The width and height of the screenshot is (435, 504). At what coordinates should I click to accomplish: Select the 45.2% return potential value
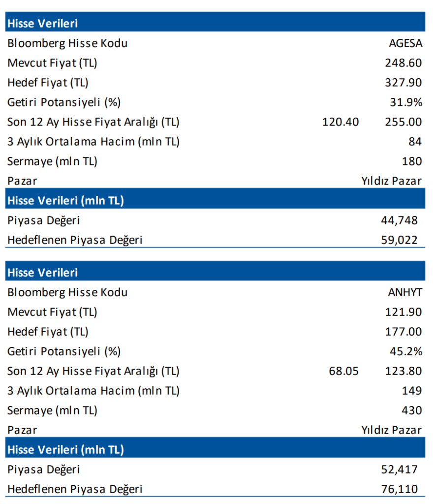tap(406, 351)
